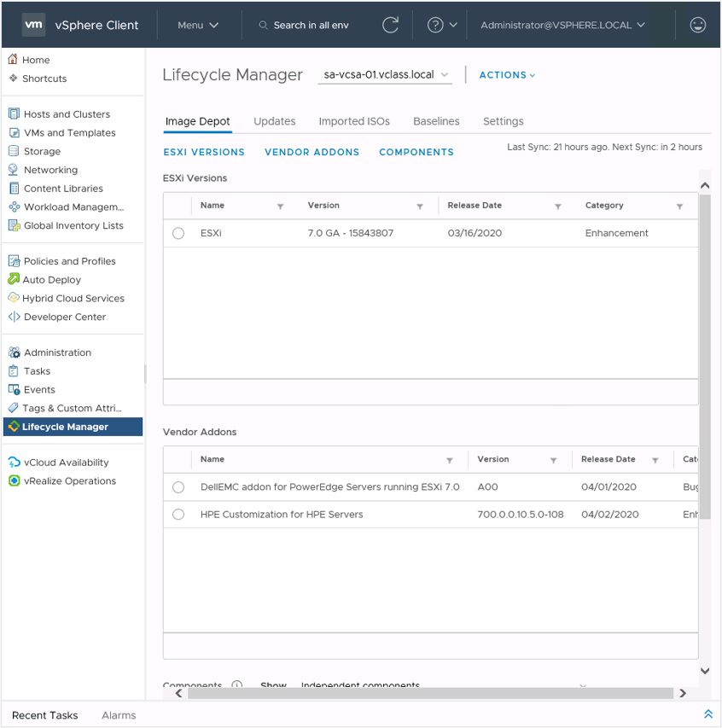This screenshot has width=722, height=728.
Task: Select the ESXi 7.0 GA radio button
Action: pos(178,233)
